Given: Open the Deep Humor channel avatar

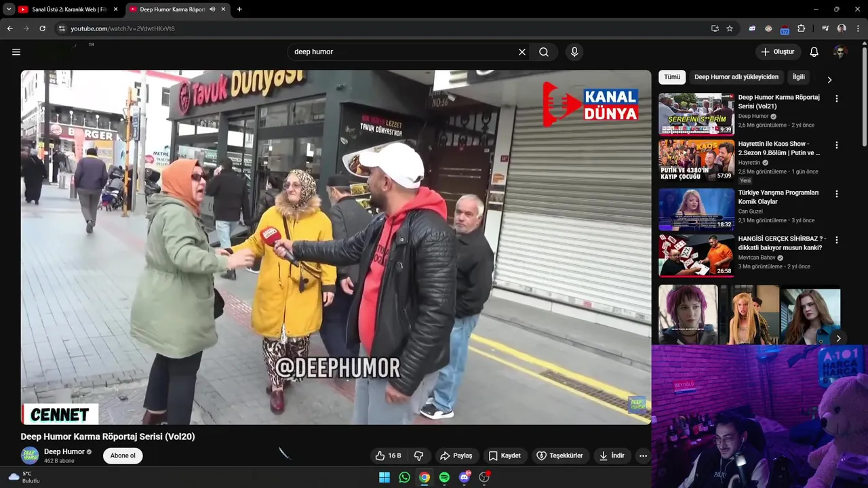Looking at the screenshot, I should point(30,455).
